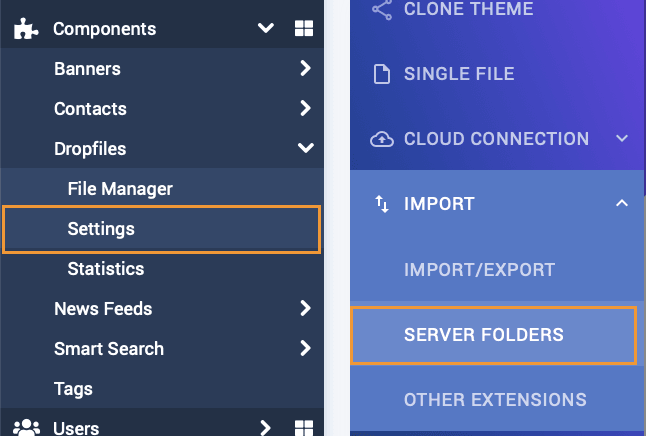Click the Components puzzle piece icon
This screenshot has width=646, height=436.
(25, 29)
